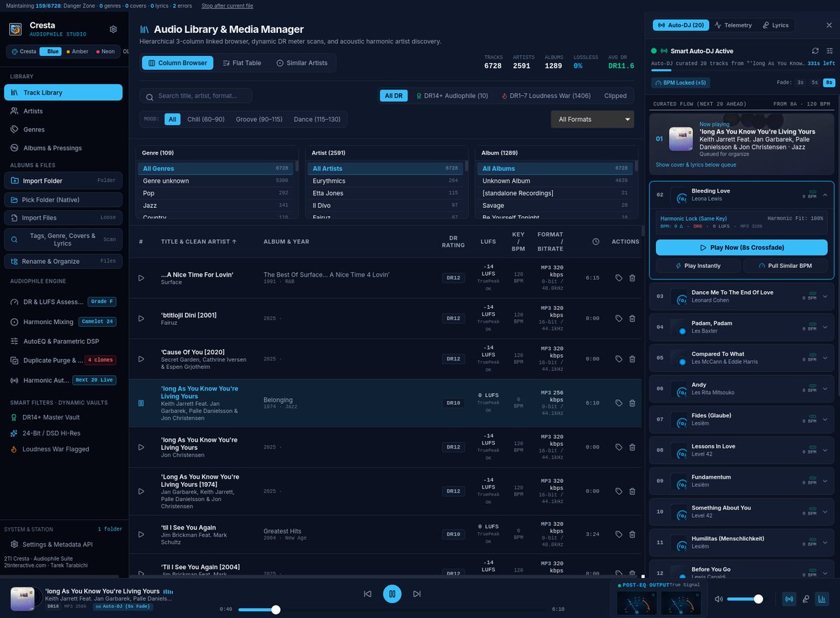Expand the Padam, Padam queue item
The image size is (840, 618).
click(x=825, y=327)
